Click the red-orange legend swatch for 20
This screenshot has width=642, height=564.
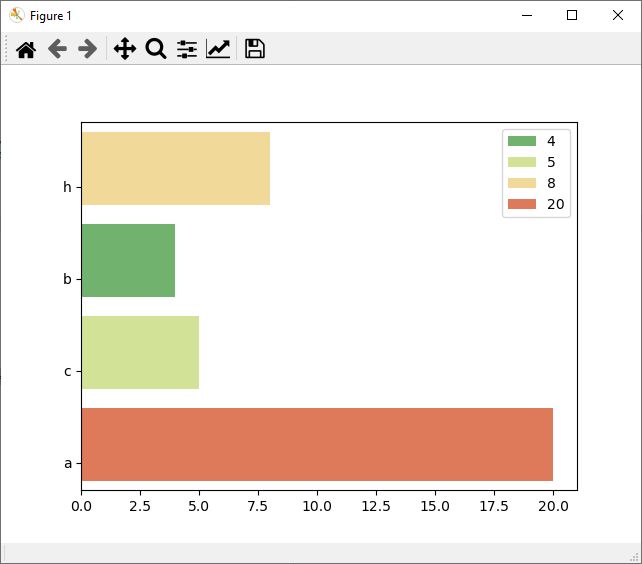522,204
